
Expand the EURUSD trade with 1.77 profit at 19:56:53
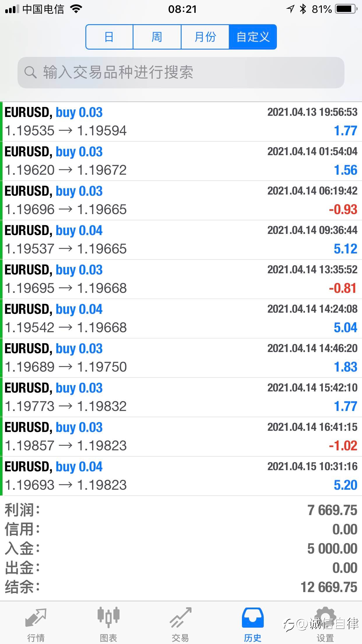(x=181, y=122)
